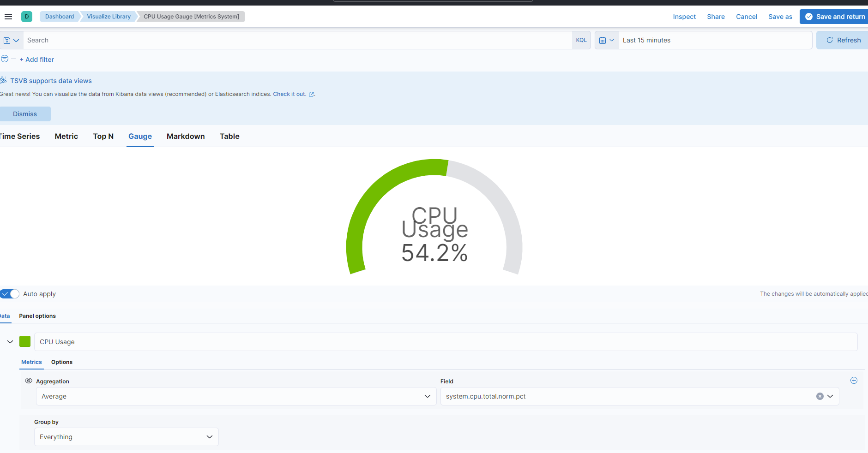The height and width of the screenshot is (453, 868).
Task: Open the KQL query language selector
Action: (x=582, y=40)
